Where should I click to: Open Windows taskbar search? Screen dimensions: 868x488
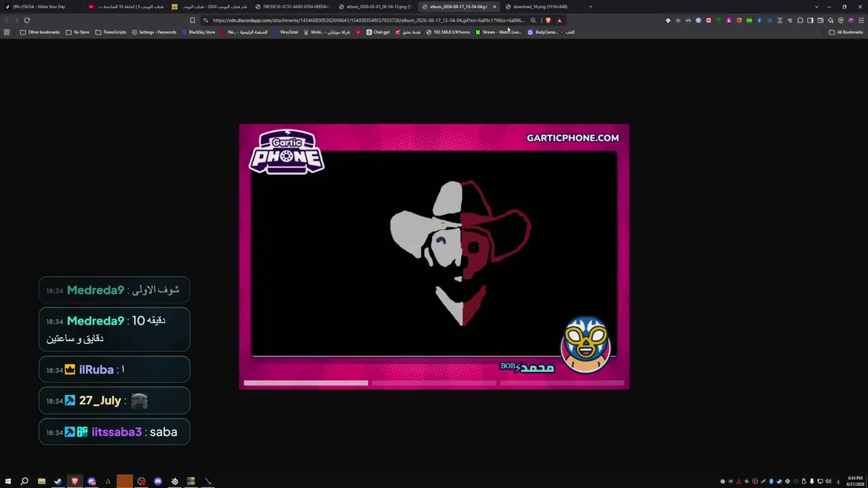(x=24, y=481)
